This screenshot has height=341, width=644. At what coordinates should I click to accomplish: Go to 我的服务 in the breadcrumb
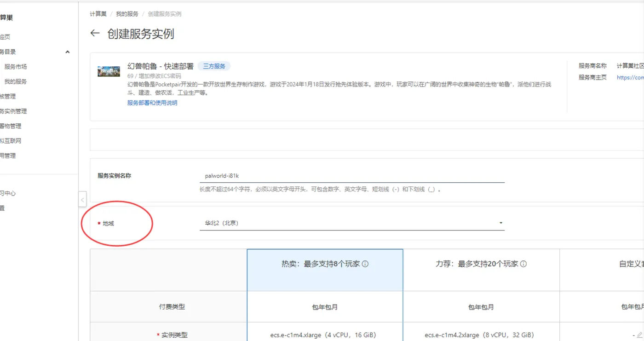click(127, 14)
